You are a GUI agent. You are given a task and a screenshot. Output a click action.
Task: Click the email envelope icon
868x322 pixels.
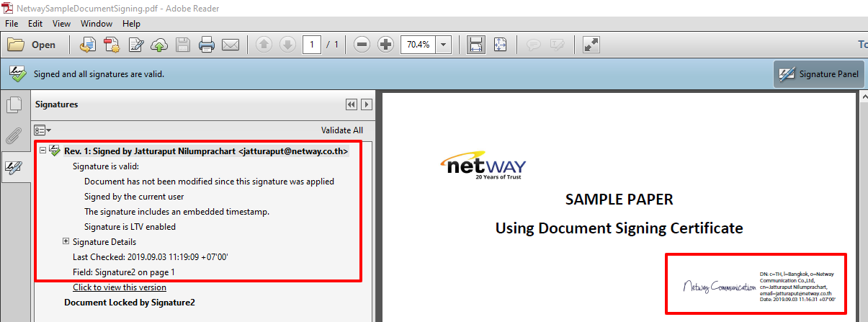click(231, 45)
